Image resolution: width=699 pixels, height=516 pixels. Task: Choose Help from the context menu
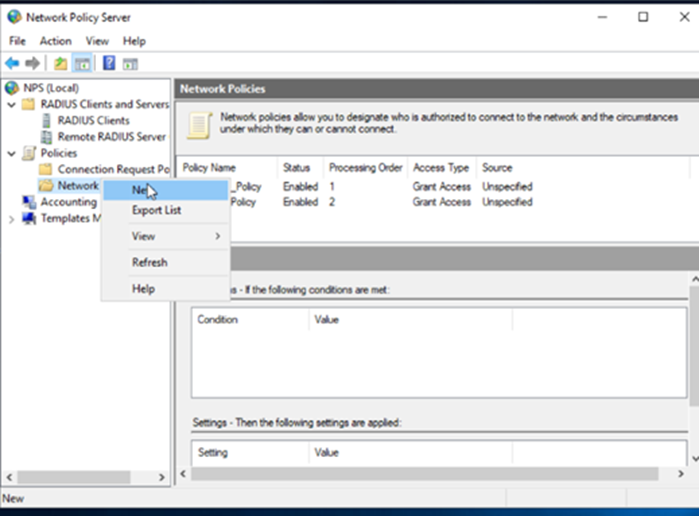165,289
